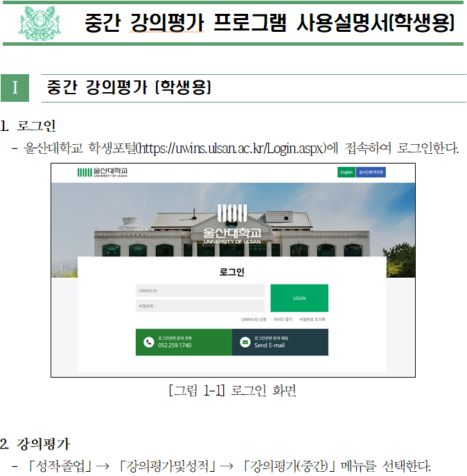
Task: Open the 비밀번호 초기화 link
Action: [312, 319]
